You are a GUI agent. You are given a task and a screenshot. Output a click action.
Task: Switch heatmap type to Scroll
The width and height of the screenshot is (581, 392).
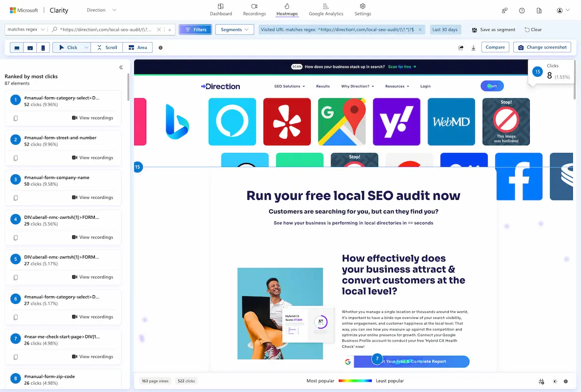pos(107,47)
